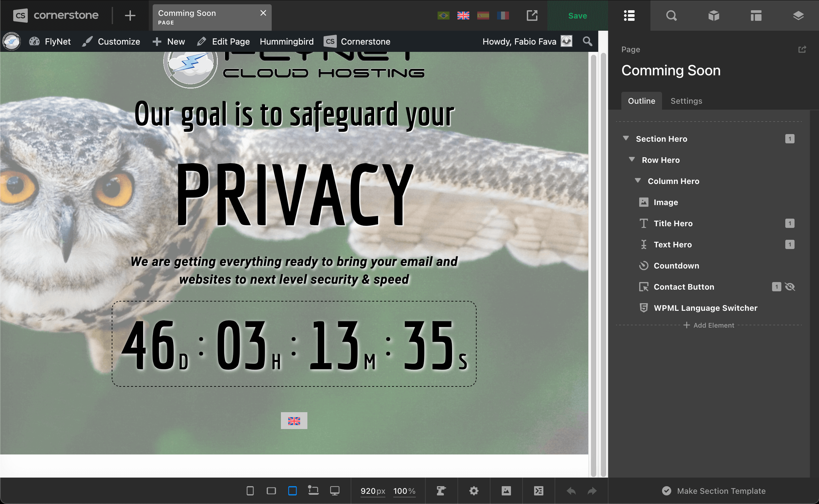This screenshot has width=819, height=504.
Task: Click the redo arrow
Action: tap(592, 491)
